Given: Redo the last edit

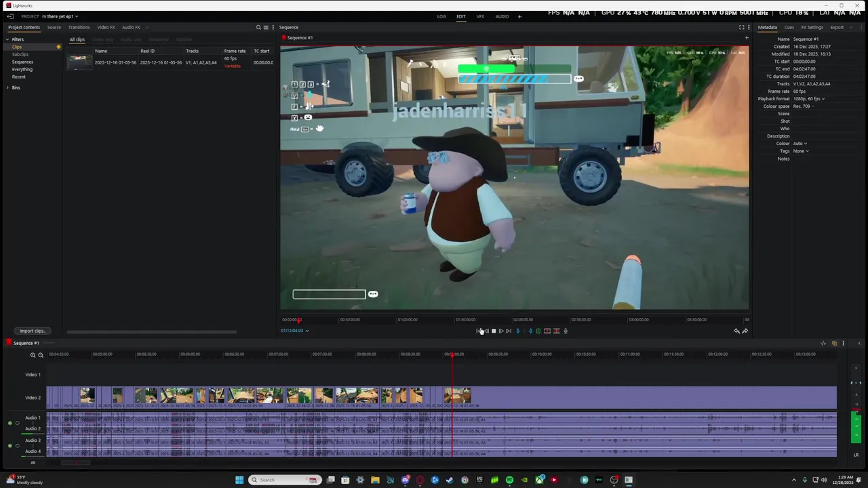Looking at the screenshot, I should [745, 331].
